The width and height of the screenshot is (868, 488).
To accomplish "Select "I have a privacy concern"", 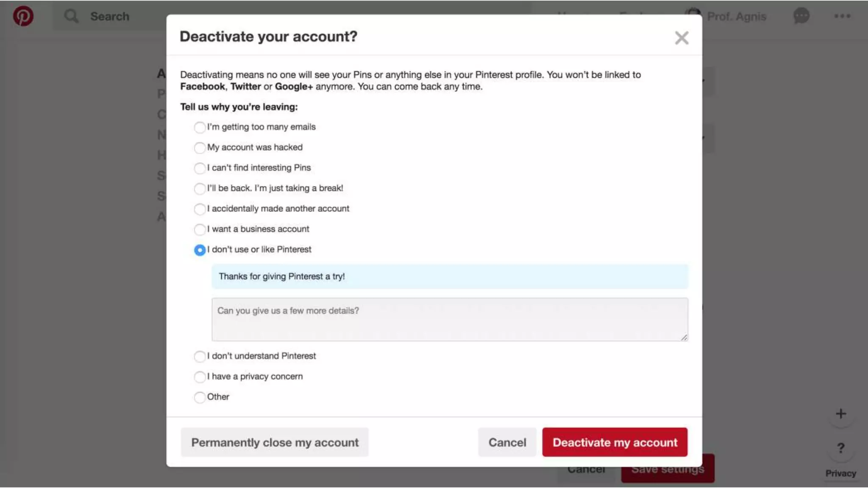I will [x=200, y=377].
